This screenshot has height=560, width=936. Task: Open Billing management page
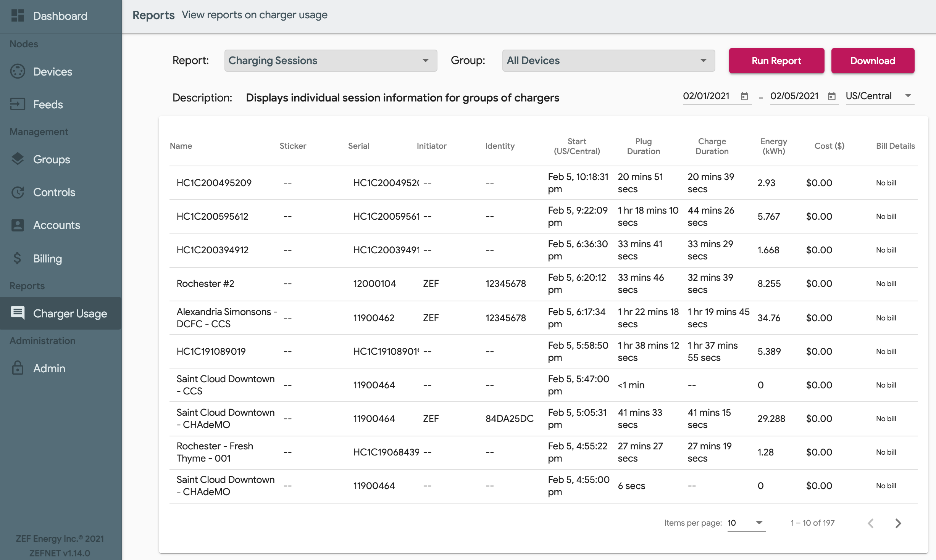(61, 258)
